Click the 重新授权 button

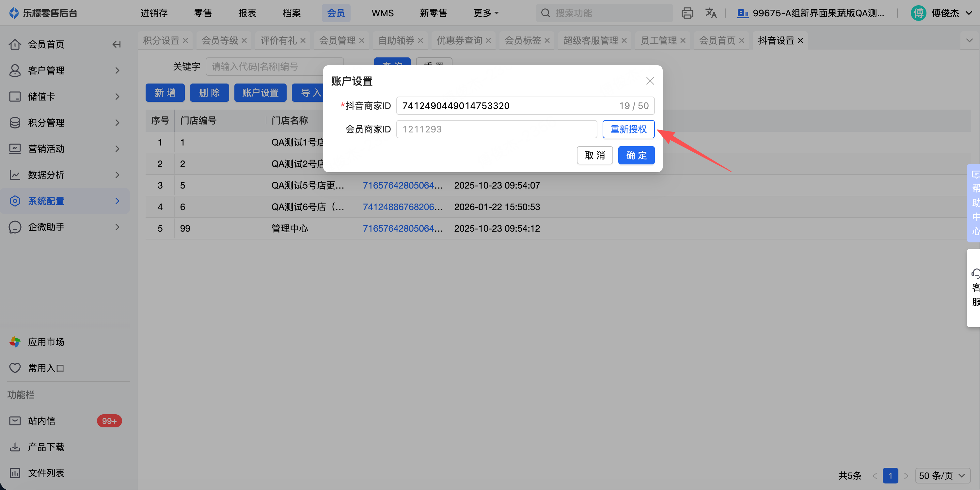[628, 129]
